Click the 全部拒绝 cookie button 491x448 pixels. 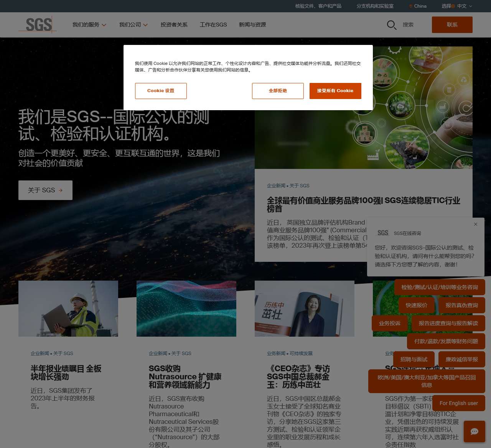click(278, 91)
